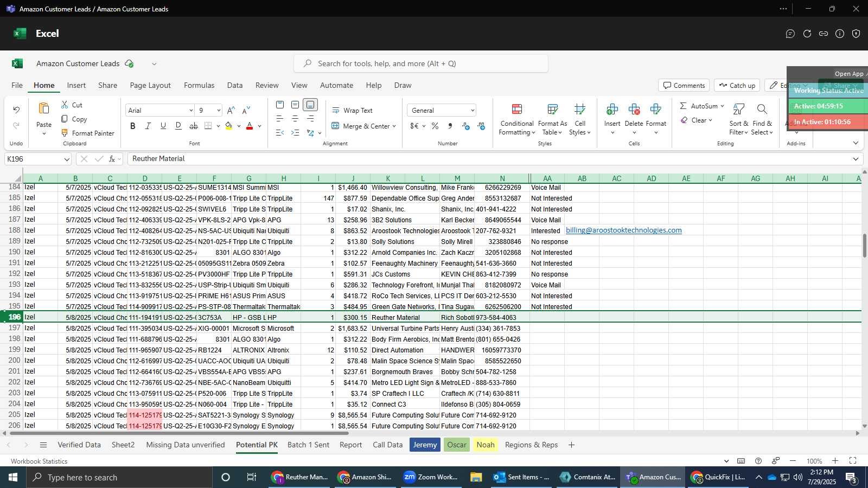Open the all sheets list button

click(x=43, y=445)
